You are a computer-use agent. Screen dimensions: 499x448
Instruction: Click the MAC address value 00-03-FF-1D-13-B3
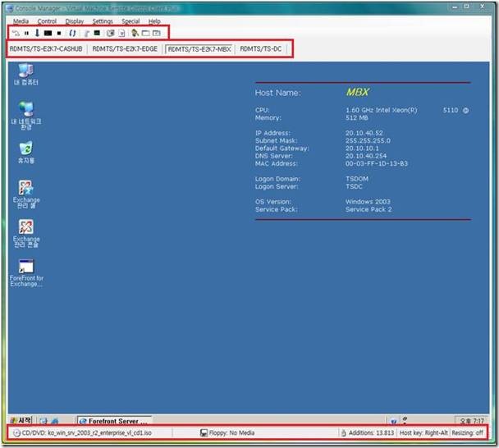pos(377,163)
